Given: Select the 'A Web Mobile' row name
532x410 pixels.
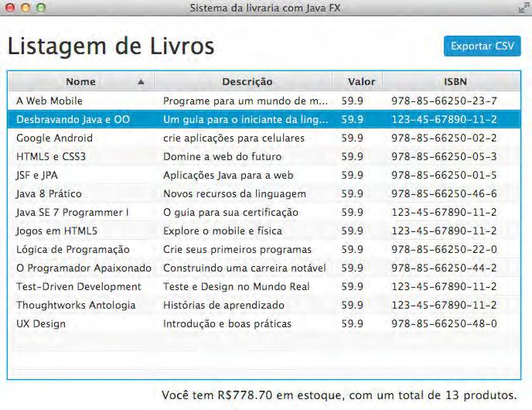Looking at the screenshot, I should 49,101.
